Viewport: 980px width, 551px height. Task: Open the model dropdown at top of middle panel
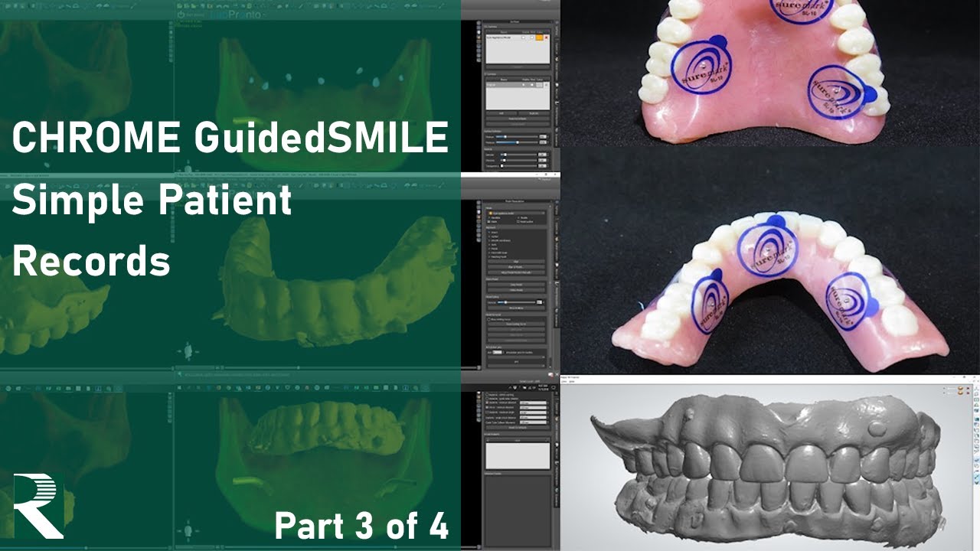click(x=516, y=214)
